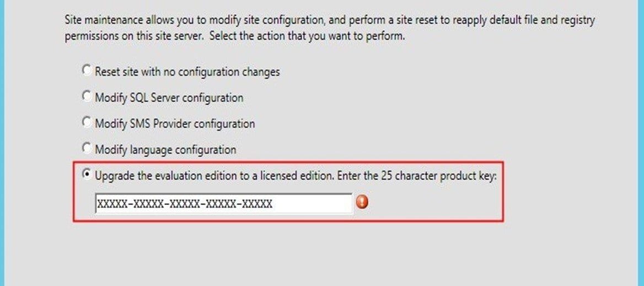Enable the Modify language configuration radio button
The width and height of the screenshot is (644, 286).
85,148
